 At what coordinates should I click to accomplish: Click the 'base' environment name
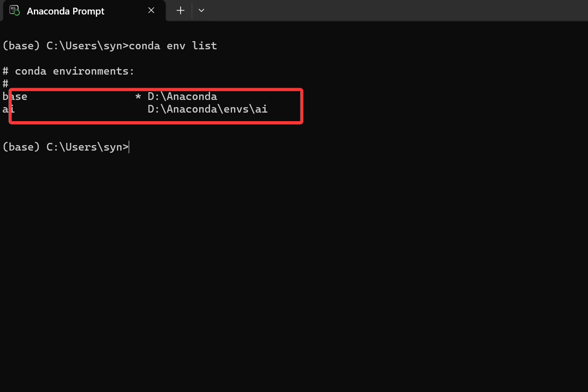coord(15,96)
